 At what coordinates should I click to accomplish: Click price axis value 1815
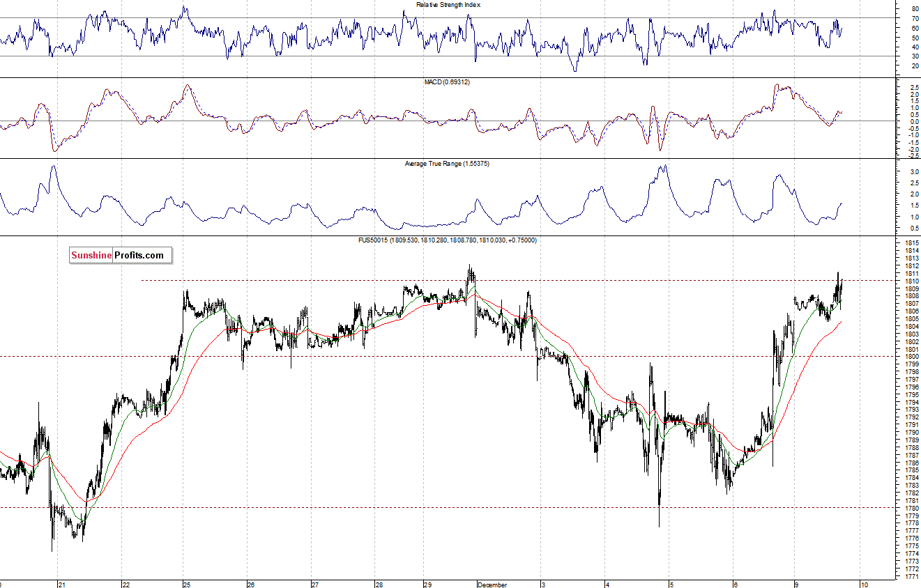[x=911, y=242]
